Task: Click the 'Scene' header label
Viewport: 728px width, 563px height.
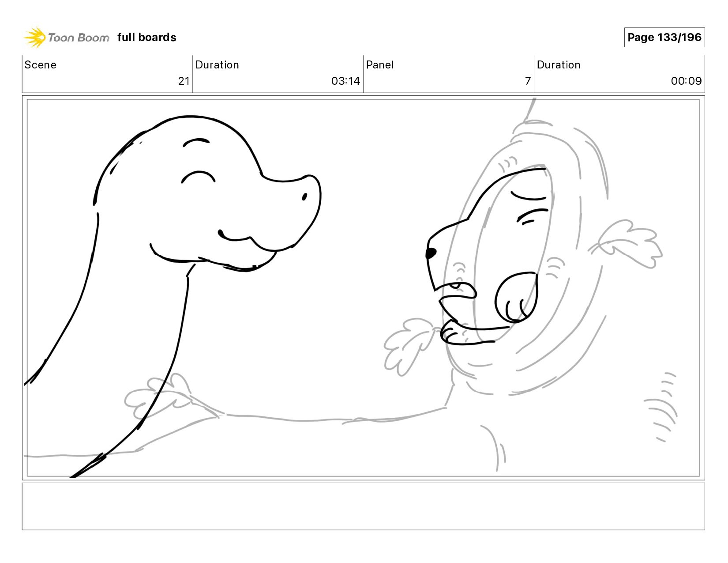Action: (41, 65)
